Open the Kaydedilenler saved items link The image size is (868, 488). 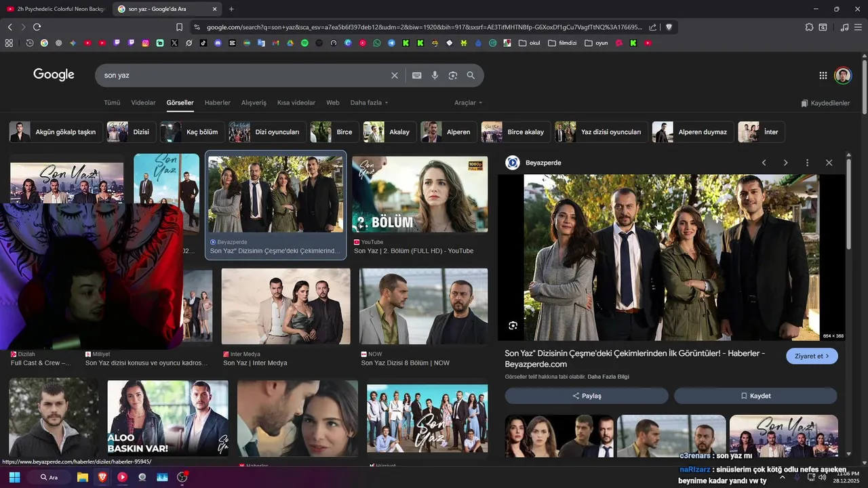pyautogui.click(x=825, y=103)
